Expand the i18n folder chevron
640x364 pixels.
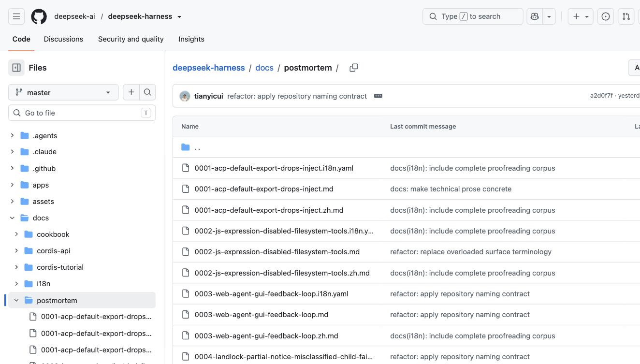16,284
